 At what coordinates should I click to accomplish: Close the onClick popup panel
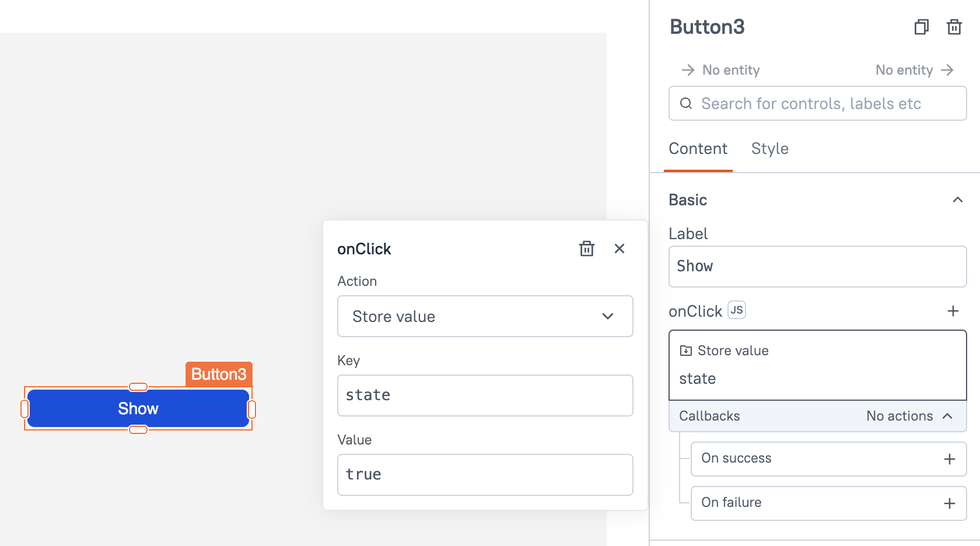[619, 249]
